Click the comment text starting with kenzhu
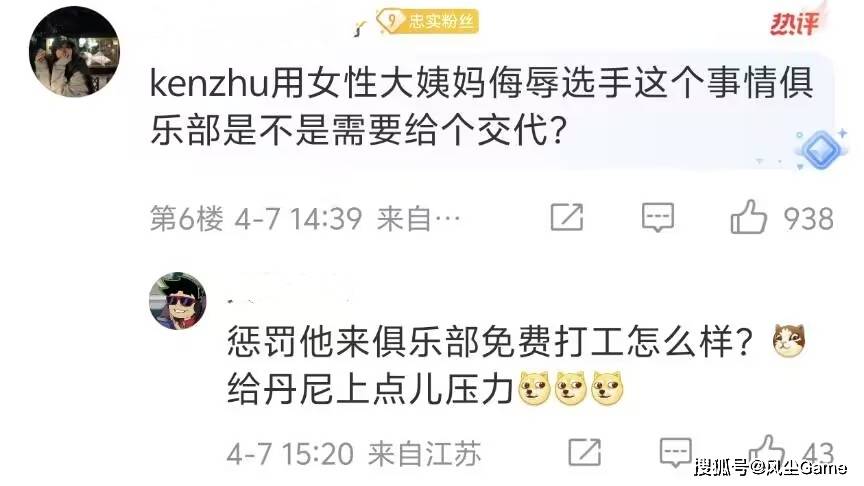864x486 pixels. pyautogui.click(x=482, y=107)
